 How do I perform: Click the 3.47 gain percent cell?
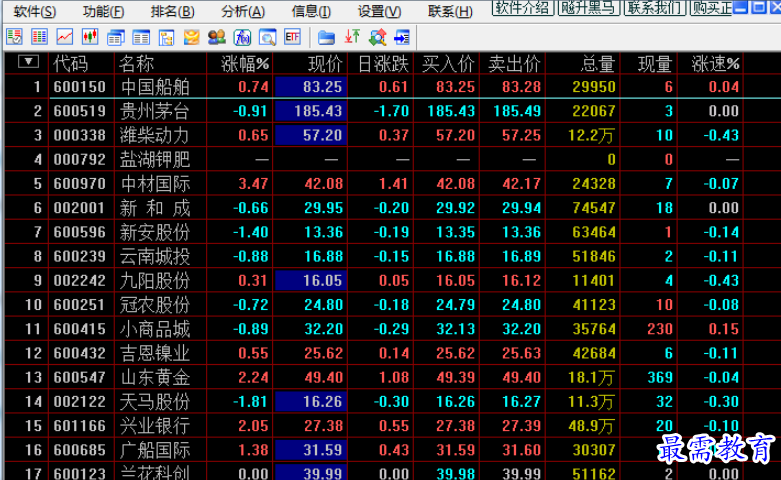tap(254, 184)
